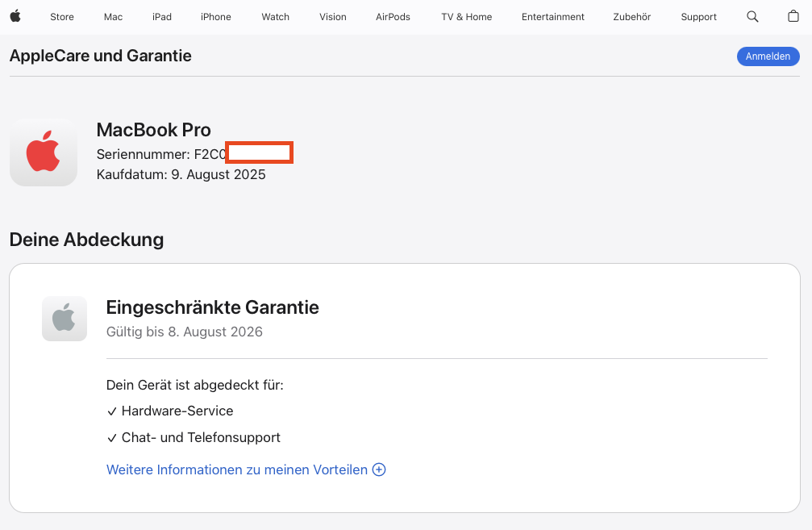Screen dimensions: 812x530
Task: Select TV & Home menu item
Action: coord(466,17)
